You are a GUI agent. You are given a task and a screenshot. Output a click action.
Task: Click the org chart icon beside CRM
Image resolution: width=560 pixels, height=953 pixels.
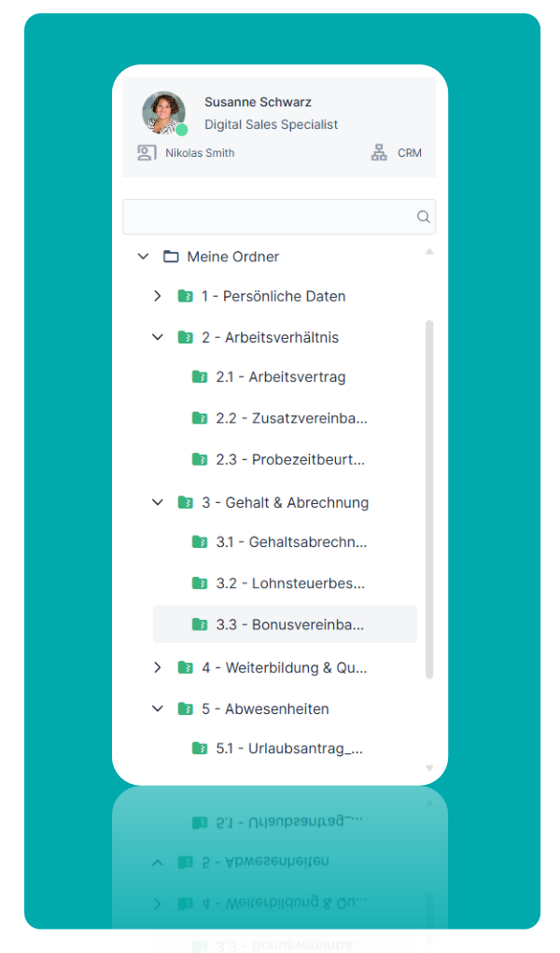point(379,153)
